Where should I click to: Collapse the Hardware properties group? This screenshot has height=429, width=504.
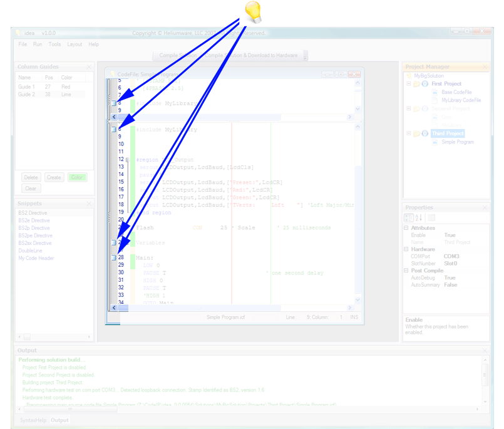[x=406, y=249]
